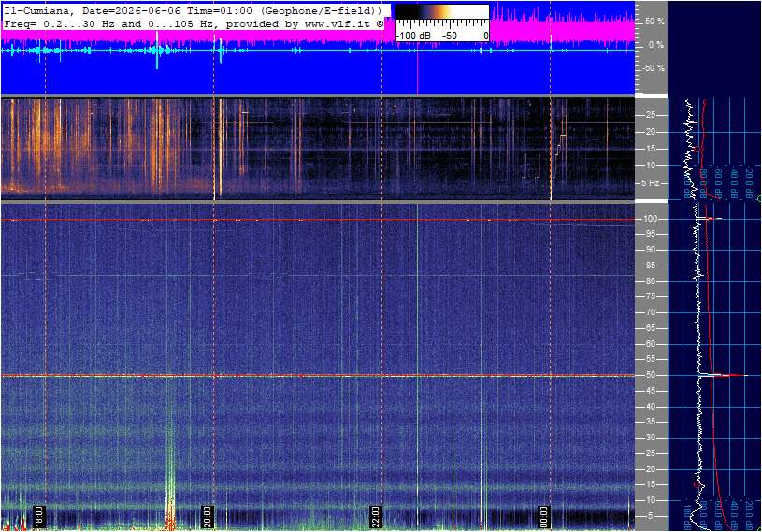762x532 pixels.
Task: Click the -50 label on the color scale
Action: click(x=450, y=36)
